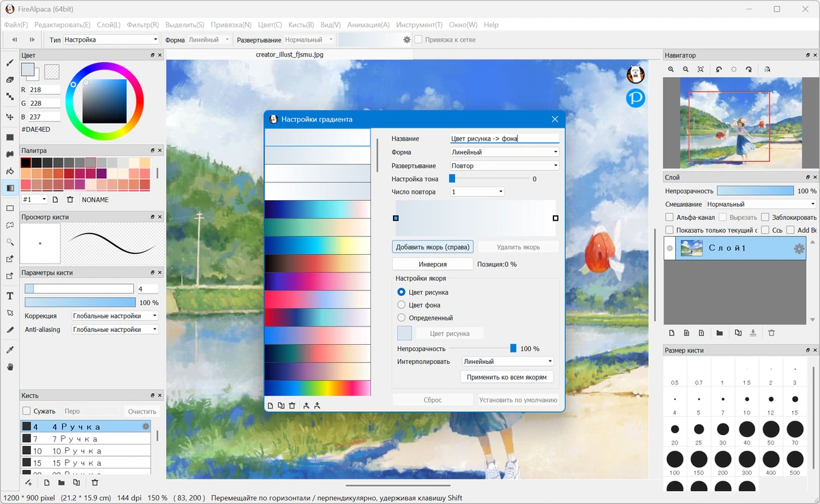Add new layer at Layer panel bottom
Screen dimensions: 820x504
[x=671, y=333]
